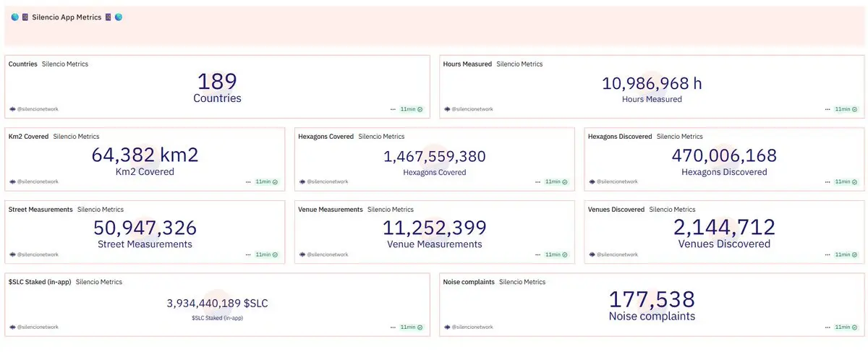Open @silencionetwork profile on Venue Measurements card
This screenshot has width=868, height=352.
tap(323, 254)
